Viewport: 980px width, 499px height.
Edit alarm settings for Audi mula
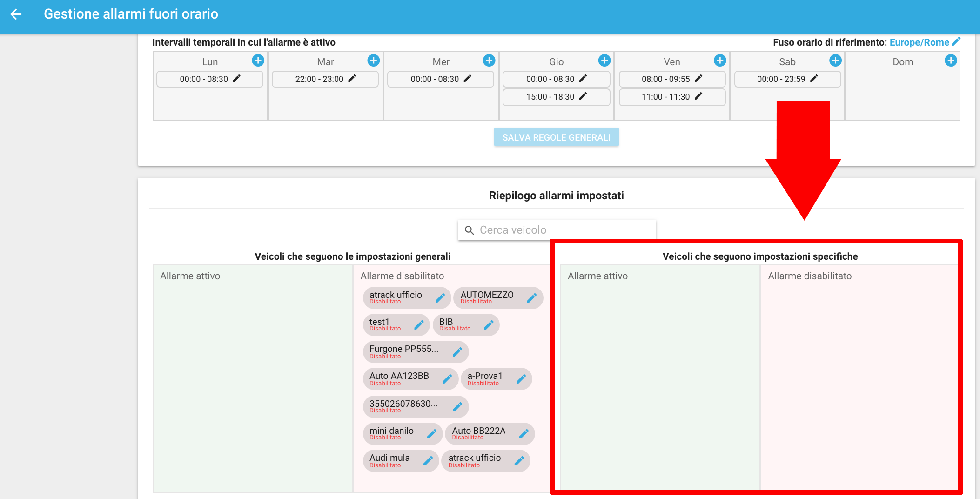click(x=428, y=461)
